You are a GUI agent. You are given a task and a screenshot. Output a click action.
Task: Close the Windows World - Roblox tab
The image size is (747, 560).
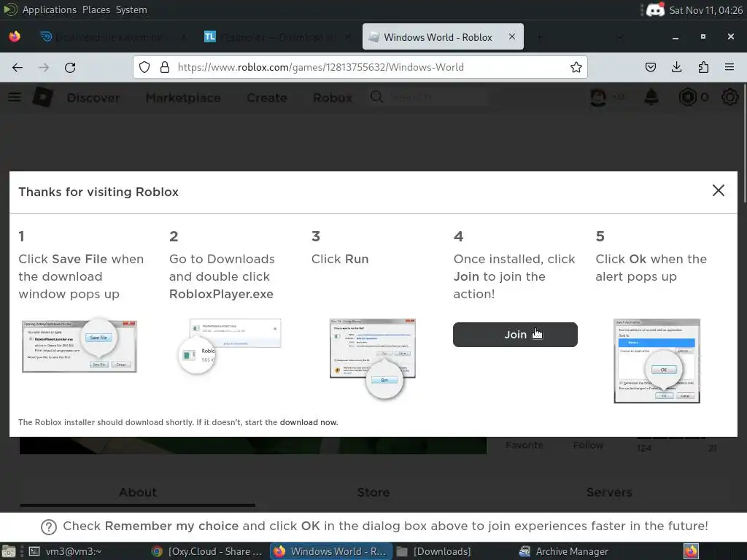512,36
